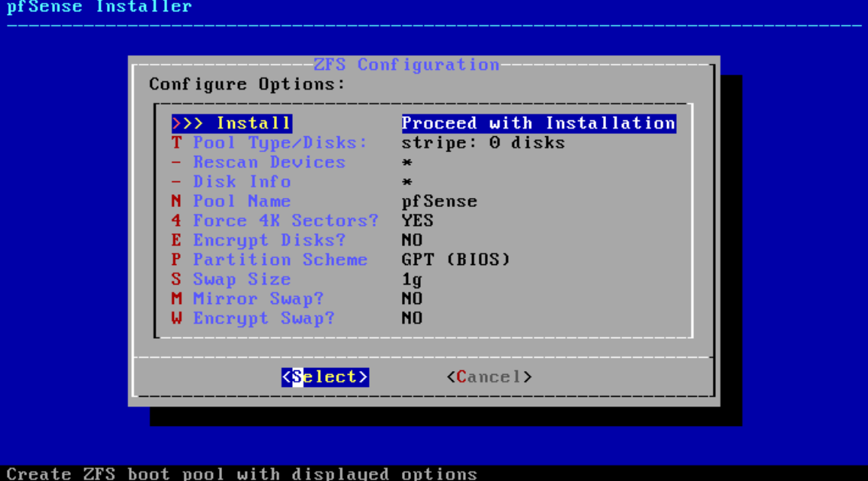The height and width of the screenshot is (481, 868).
Task: Toggle the Encrypt Swap option
Action: pos(263,318)
